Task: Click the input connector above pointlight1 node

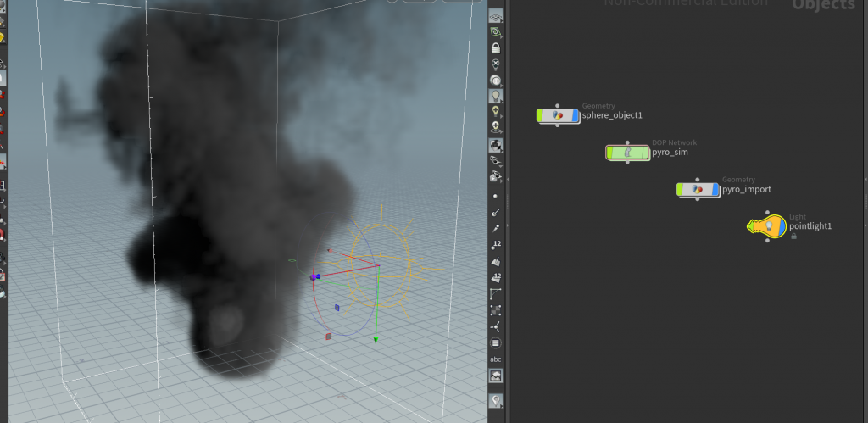Action: tap(767, 212)
